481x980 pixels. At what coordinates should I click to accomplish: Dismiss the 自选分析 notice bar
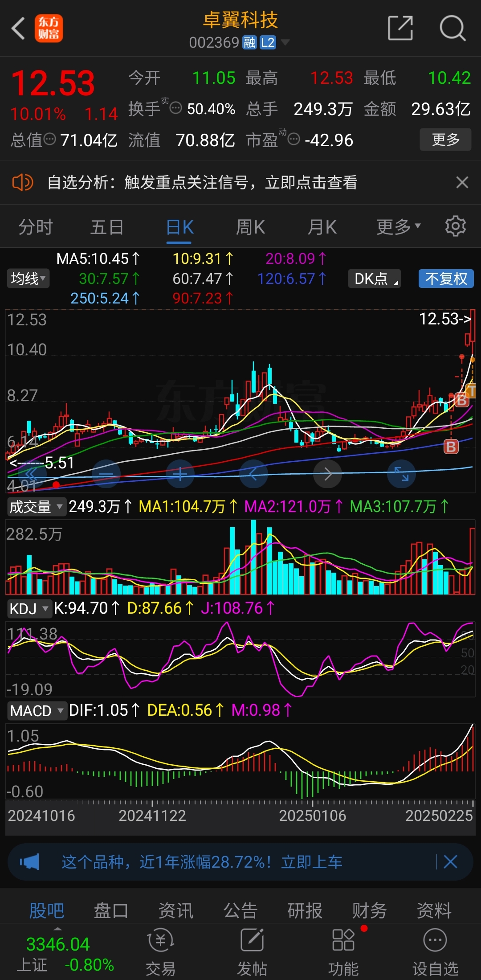pyautogui.click(x=462, y=182)
